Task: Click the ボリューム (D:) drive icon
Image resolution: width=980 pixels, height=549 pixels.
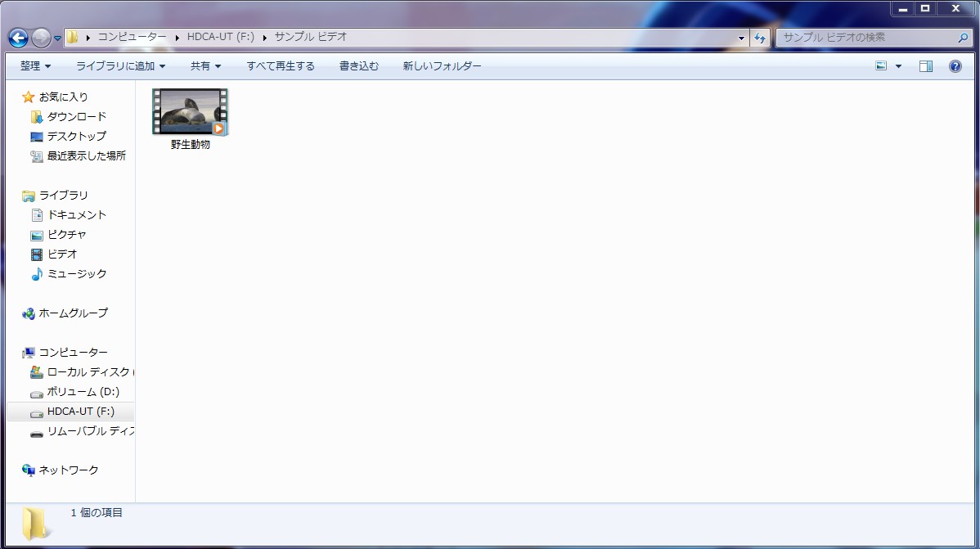Action: click(37, 393)
